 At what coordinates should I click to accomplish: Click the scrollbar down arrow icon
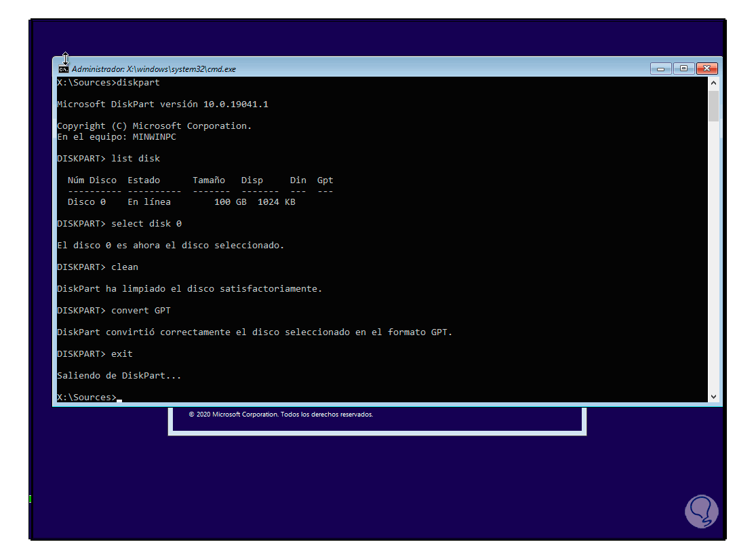(x=713, y=396)
